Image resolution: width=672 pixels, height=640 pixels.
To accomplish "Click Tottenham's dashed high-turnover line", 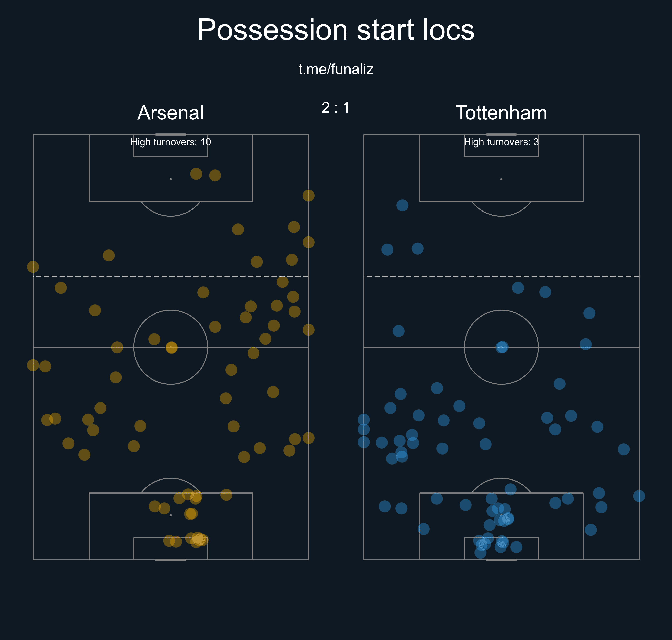I will [x=503, y=276].
